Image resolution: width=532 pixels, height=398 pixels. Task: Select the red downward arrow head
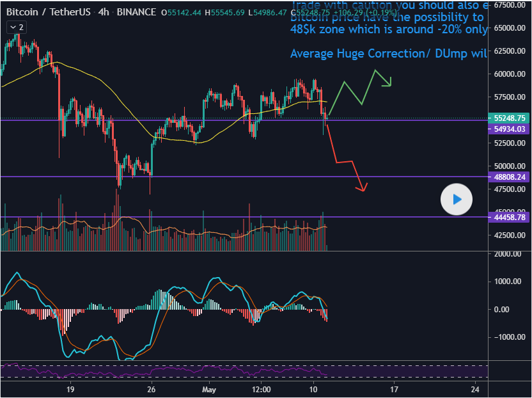click(x=363, y=188)
